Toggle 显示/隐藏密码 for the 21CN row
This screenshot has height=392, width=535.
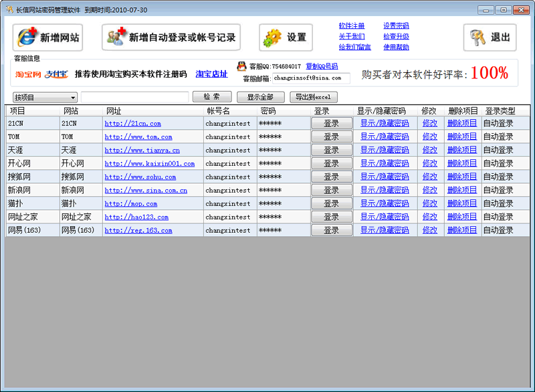[385, 123]
